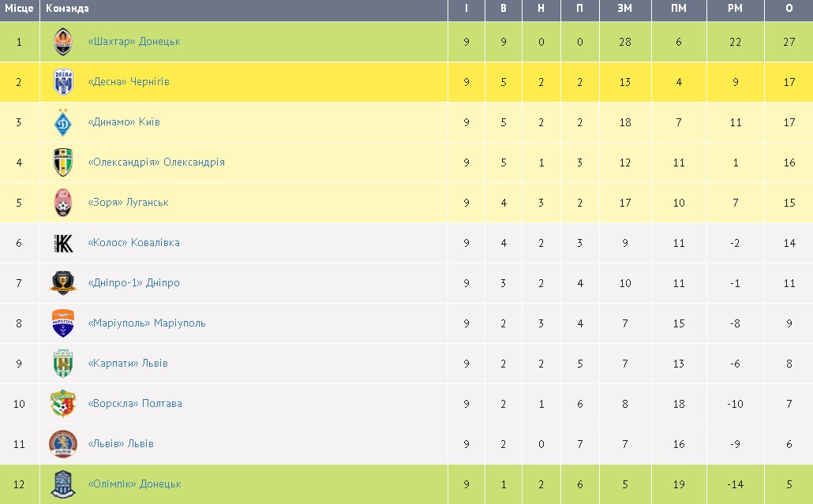Click the Mariupol club crest
The width and height of the screenshot is (813, 504).
63,323
